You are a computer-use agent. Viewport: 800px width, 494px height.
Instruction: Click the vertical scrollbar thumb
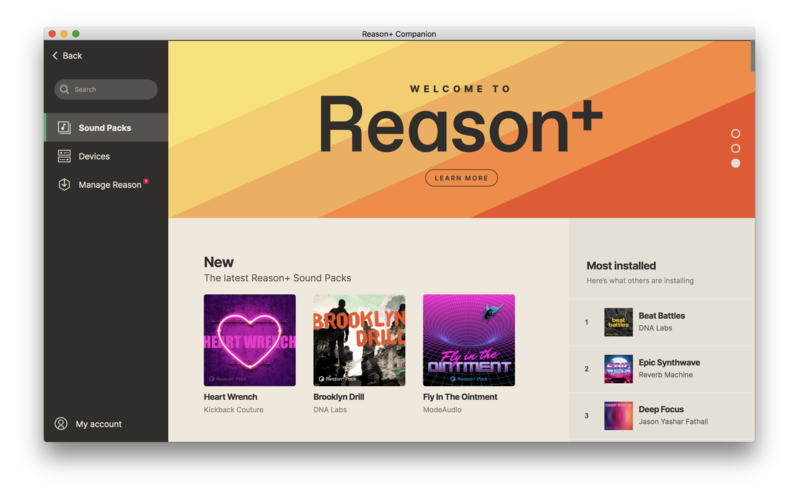coord(753,56)
